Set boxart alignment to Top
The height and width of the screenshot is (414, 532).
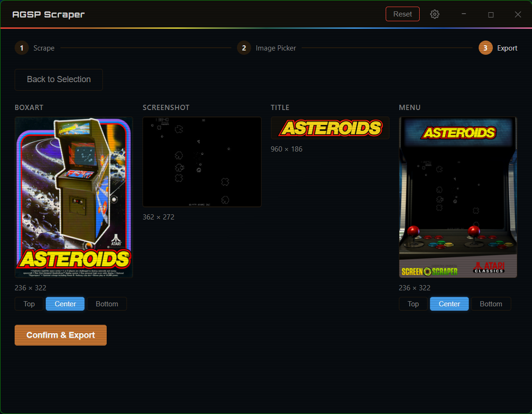click(29, 304)
